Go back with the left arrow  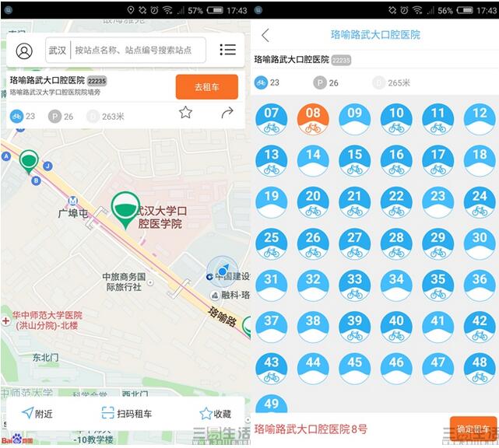click(x=265, y=35)
